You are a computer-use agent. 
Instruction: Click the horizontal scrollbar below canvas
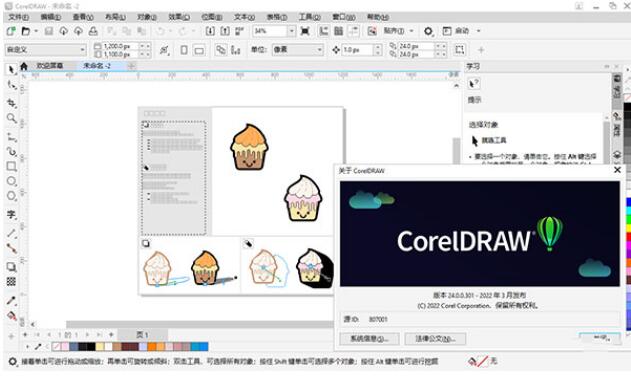tap(200, 324)
